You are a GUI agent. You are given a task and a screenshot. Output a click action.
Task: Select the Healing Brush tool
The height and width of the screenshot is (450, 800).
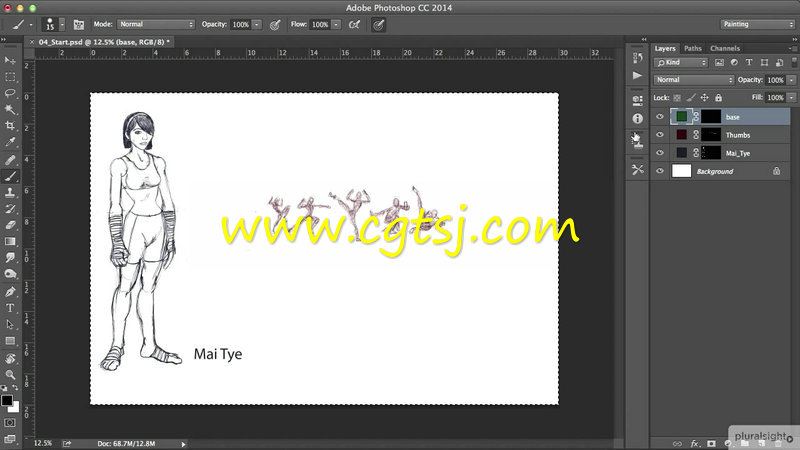(10, 160)
